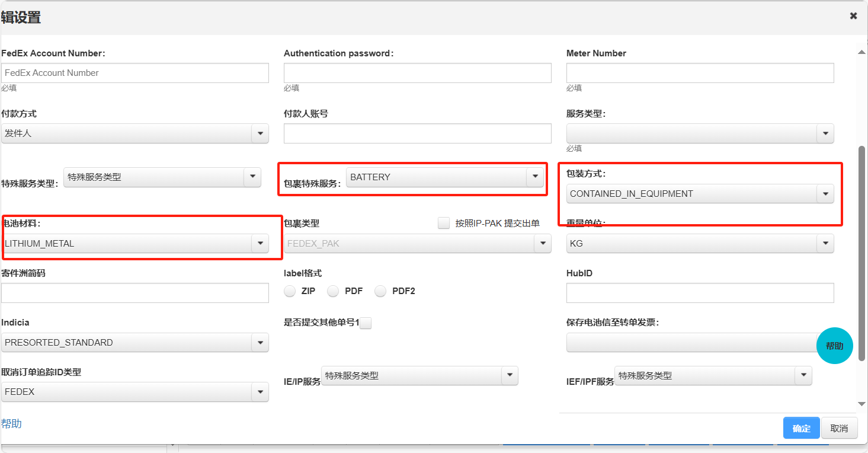Viewport: 868px width, 453px height.
Task: Close the settings dialog with the X icon
Action: [853, 16]
